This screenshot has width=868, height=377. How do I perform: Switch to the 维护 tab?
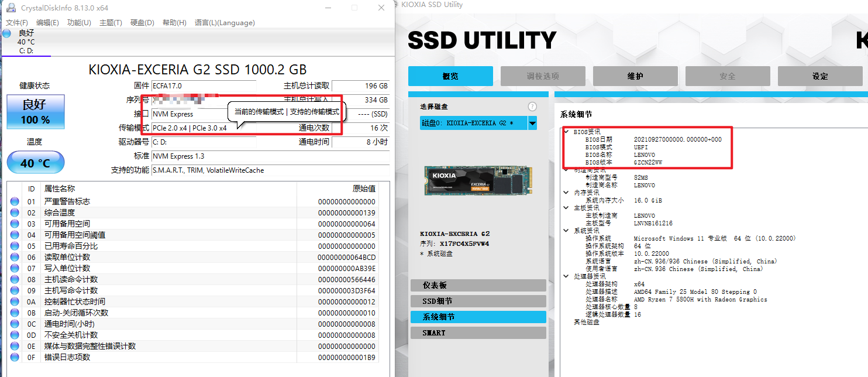pos(635,76)
